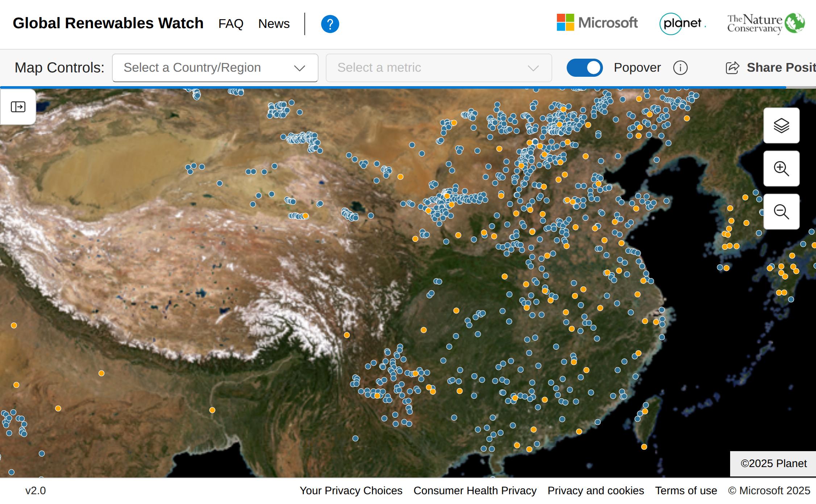The height and width of the screenshot is (504, 816).
Task: Open the Privacy and cookies link
Action: click(x=595, y=491)
